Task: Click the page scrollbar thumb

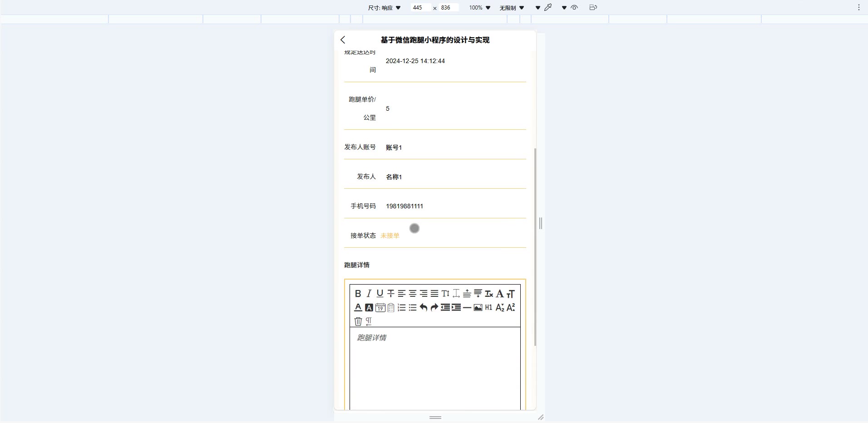Action: [535, 247]
